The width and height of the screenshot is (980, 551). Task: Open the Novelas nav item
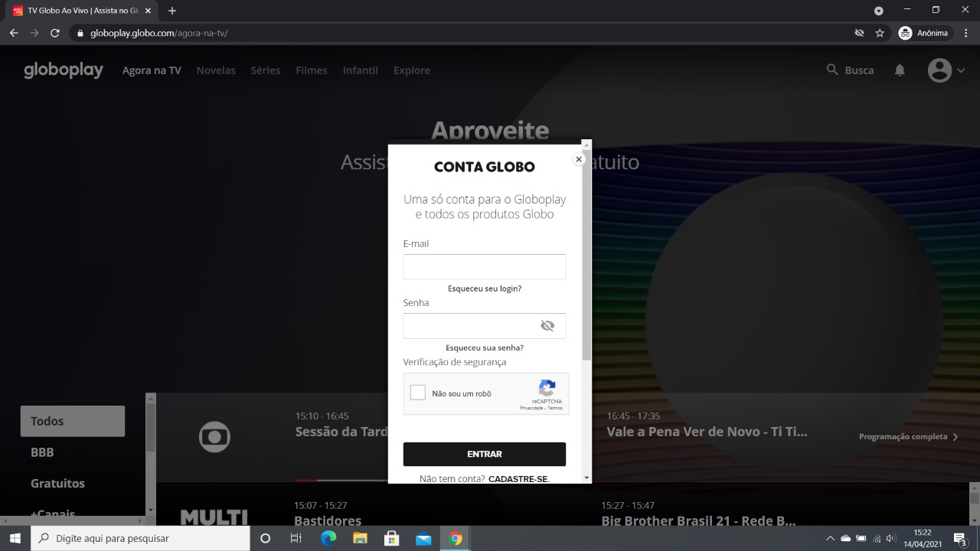coord(216,70)
